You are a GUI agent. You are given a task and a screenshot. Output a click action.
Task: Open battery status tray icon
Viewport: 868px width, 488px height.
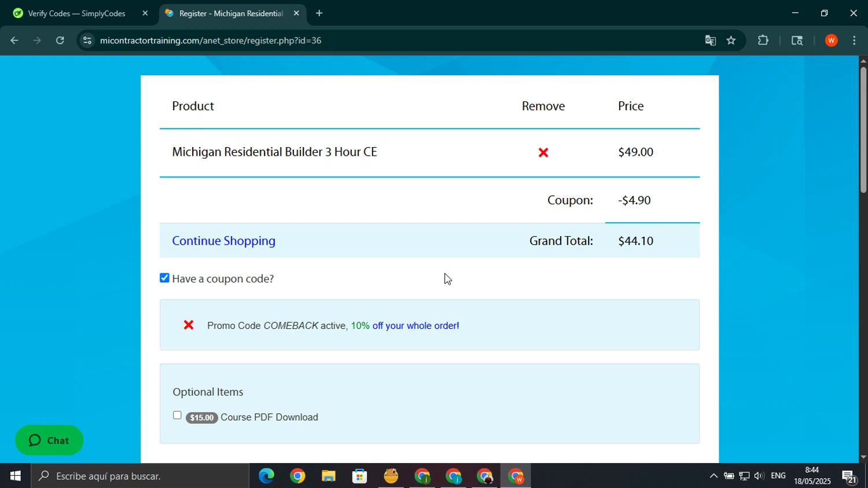(729, 476)
